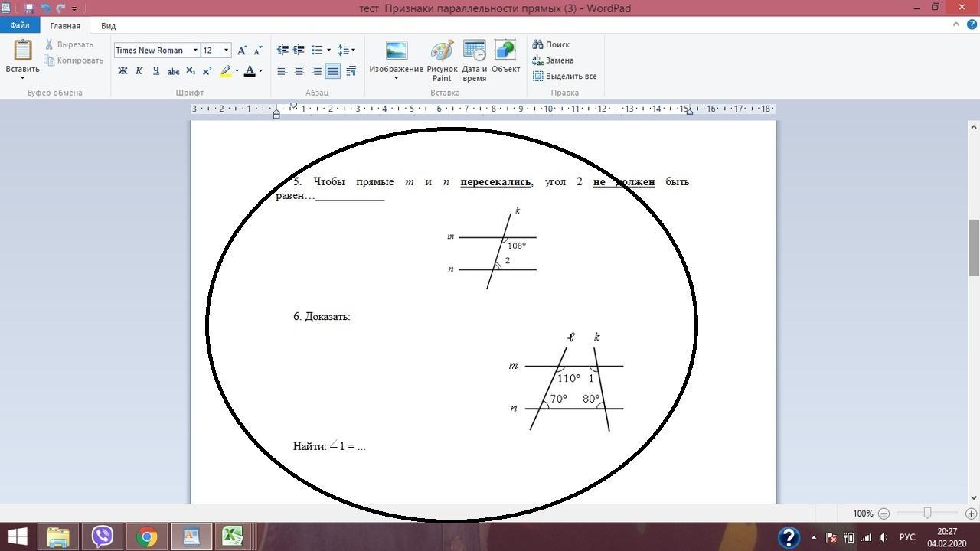Click the volume speaker tray icon
Screen dimensions: 980x551
tap(884, 537)
